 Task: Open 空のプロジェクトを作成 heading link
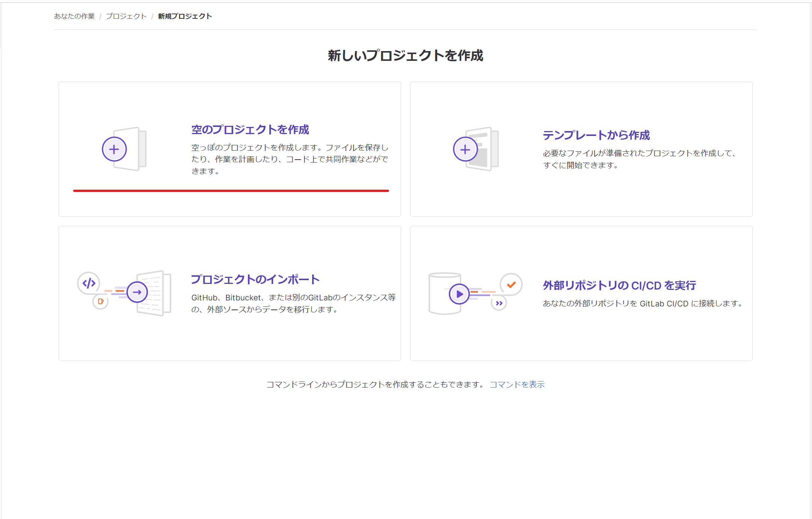(x=250, y=130)
